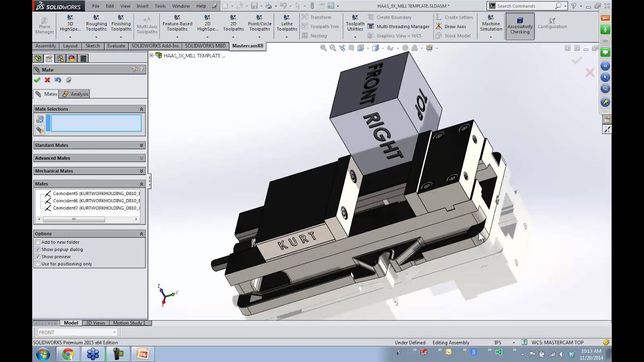
Task: Toggle 'Show popup dialog' checkbox
Action: [38, 249]
